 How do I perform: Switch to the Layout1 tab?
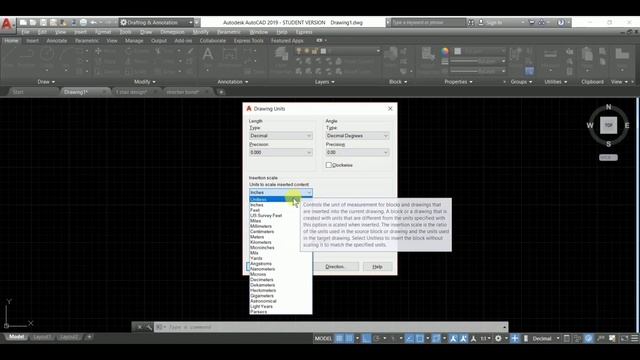tap(42, 337)
